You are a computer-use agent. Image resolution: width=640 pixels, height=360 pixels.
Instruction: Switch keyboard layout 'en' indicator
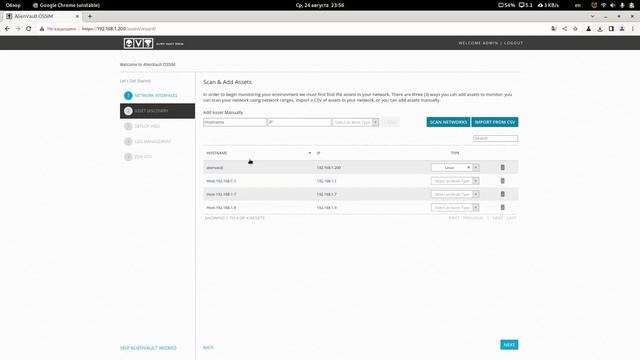(578, 5)
